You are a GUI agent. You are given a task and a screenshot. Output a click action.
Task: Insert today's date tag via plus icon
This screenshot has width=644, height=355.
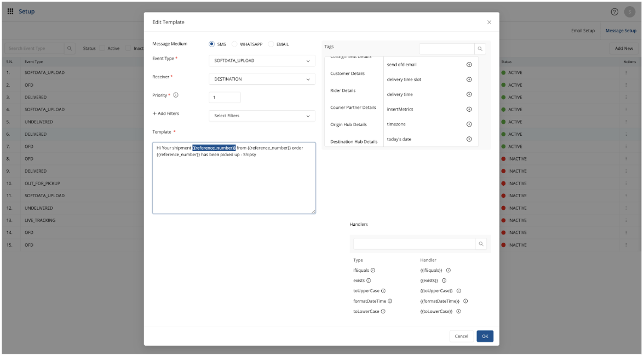[469, 139]
